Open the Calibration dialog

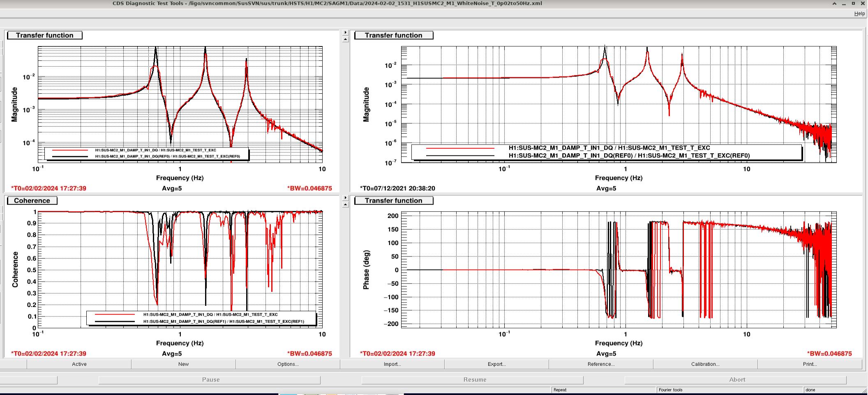pyautogui.click(x=705, y=364)
